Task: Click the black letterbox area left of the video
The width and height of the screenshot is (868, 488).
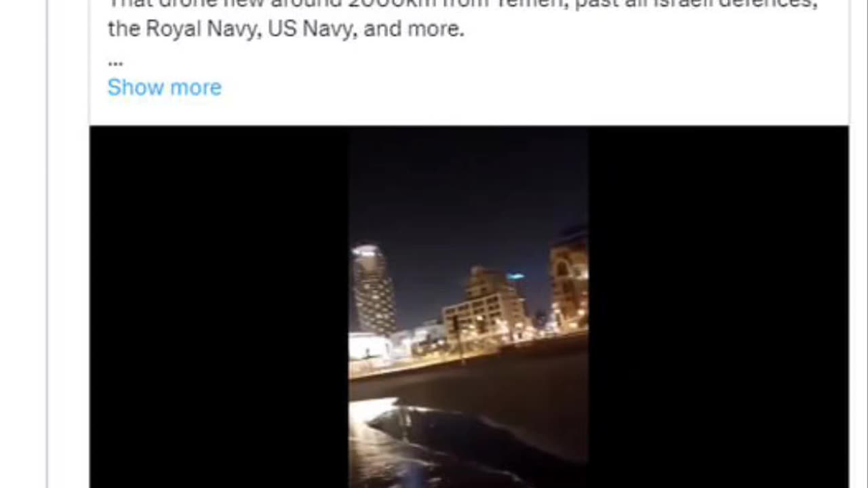Action: [219, 307]
